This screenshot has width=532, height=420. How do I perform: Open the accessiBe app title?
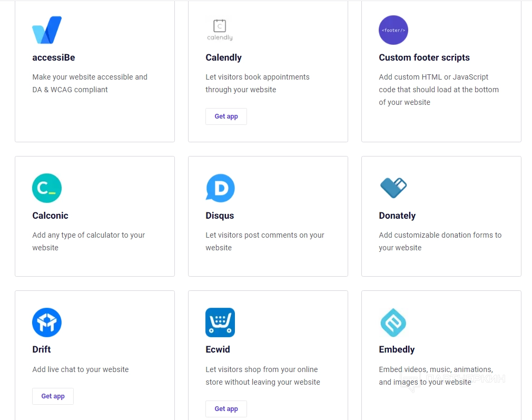click(53, 57)
